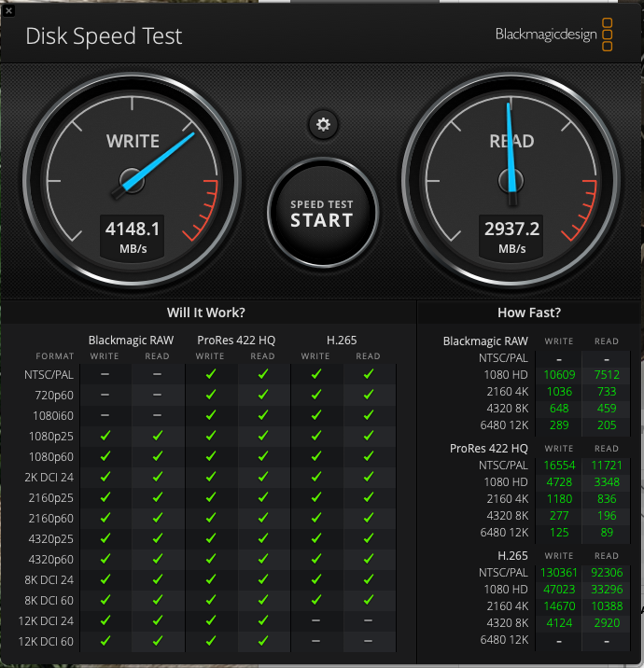
Task: Click H.265 2160 4K read value 10388
Action: [607, 605]
